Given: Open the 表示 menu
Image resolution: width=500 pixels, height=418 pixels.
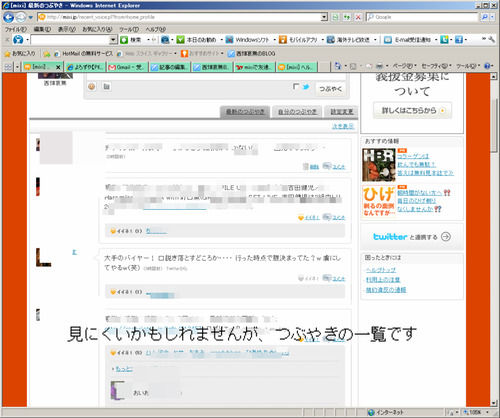Looking at the screenshot, I should click(67, 29).
